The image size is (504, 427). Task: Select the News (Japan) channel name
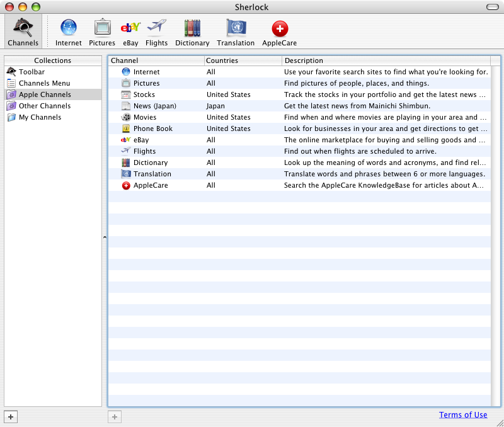point(155,106)
